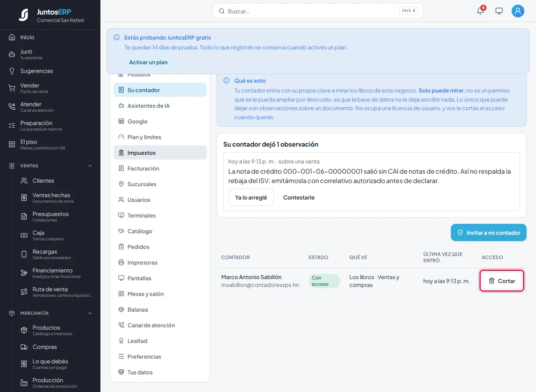Open Tus datos settings
The width and height of the screenshot is (536, 392).
[160, 372]
